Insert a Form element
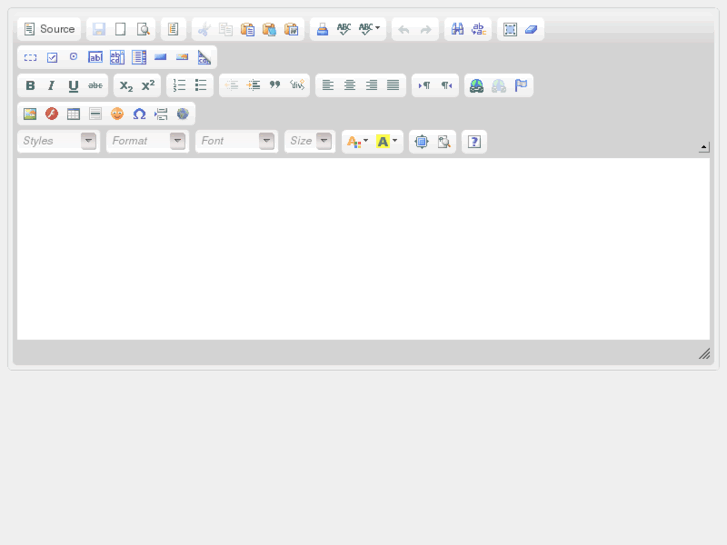 pyautogui.click(x=30, y=58)
